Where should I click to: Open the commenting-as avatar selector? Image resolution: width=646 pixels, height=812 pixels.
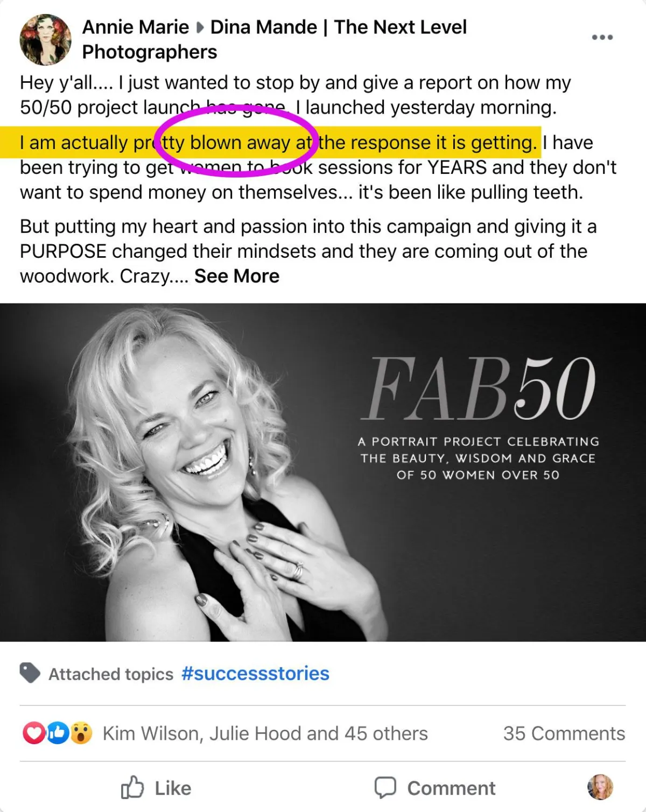coord(600,787)
